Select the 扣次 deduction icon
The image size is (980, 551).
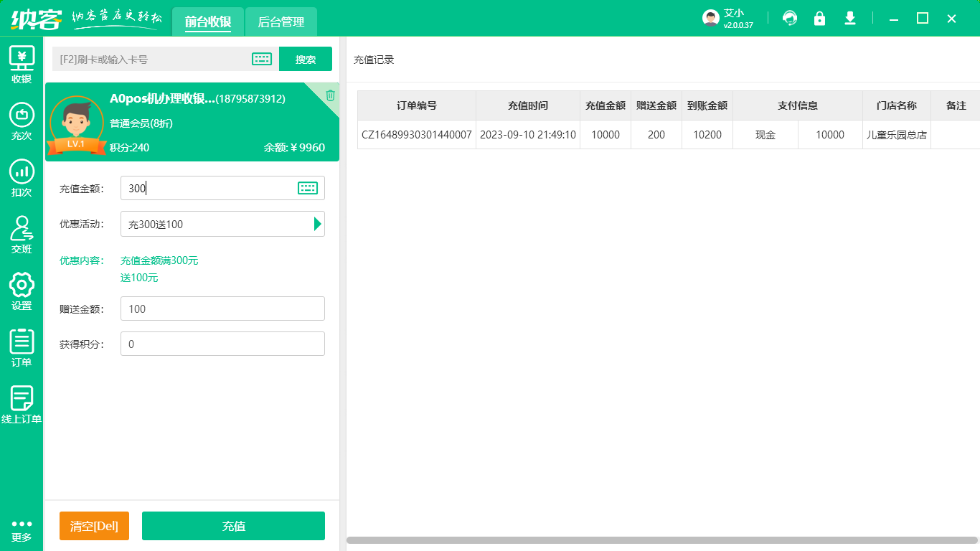pos(22,177)
